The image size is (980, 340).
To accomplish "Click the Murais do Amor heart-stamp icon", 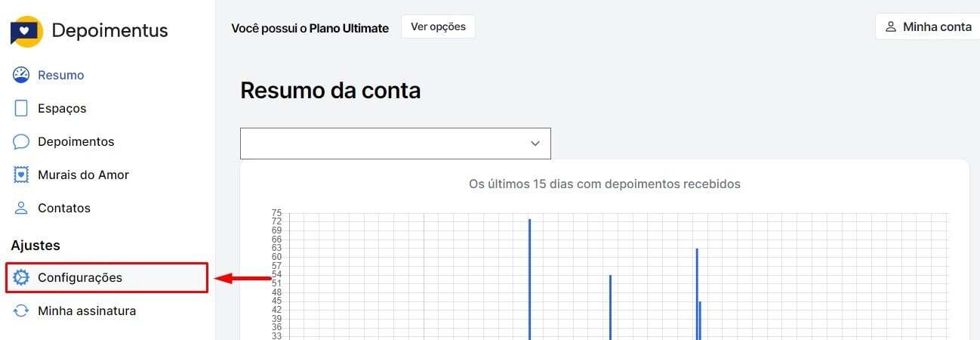I will (21, 175).
